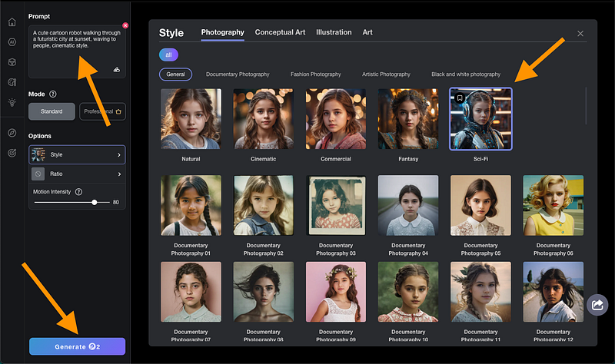615x364 pixels.
Task: Switch to Professional mode
Action: [x=102, y=112]
